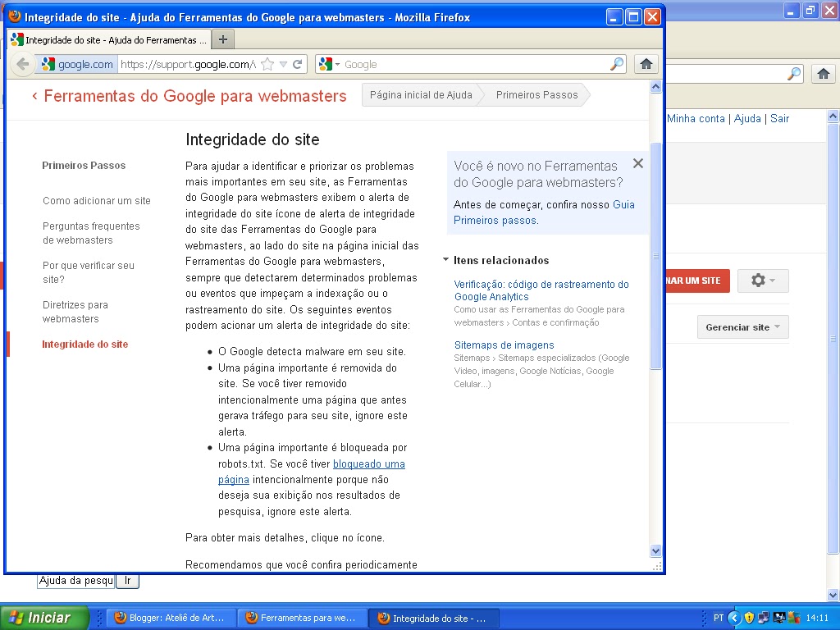Image resolution: width=840 pixels, height=630 pixels.
Task: Open Primeiros Passos breadcrumb
Action: (536, 95)
